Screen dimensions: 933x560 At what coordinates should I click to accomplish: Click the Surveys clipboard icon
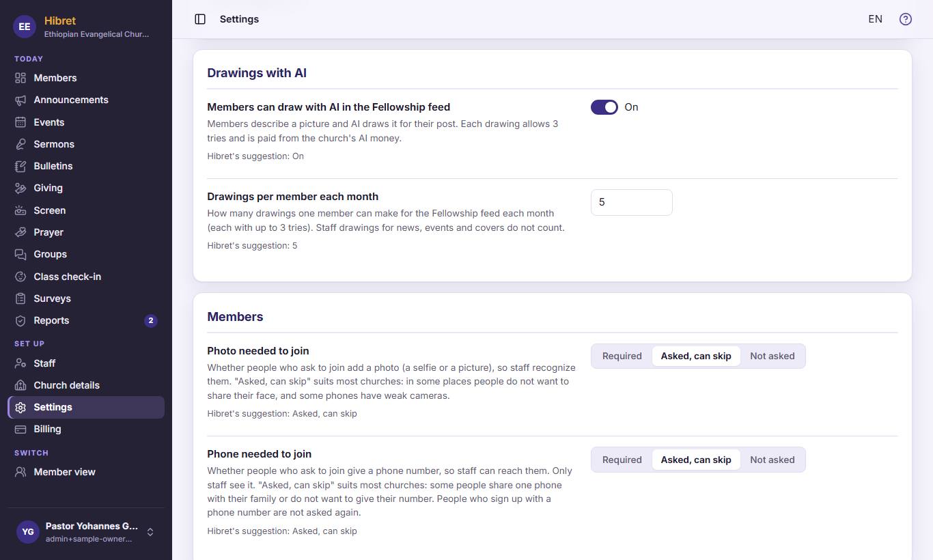pos(20,298)
